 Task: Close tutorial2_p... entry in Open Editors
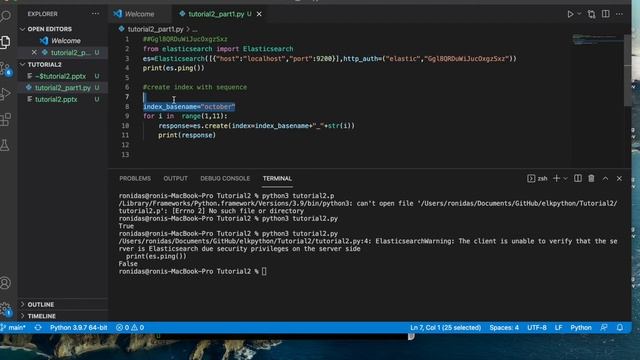tap(34, 52)
